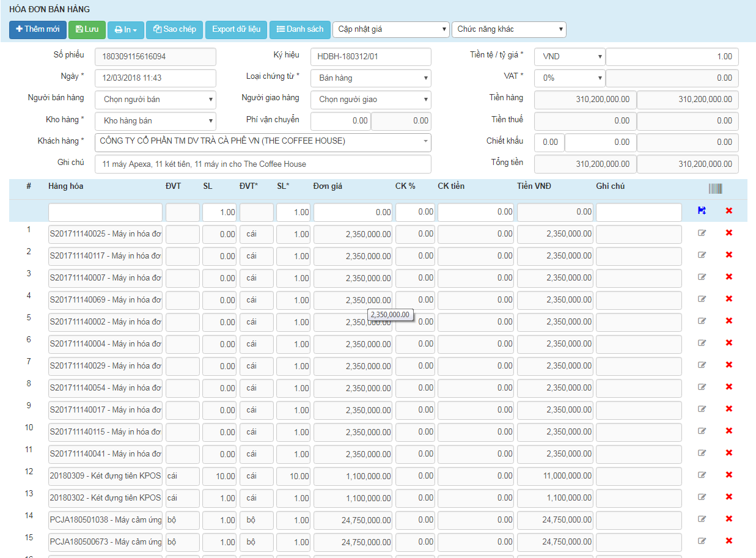Image resolution: width=756 pixels, height=558 pixels.
Task: Delete the row for item S201711140002
Action: [x=728, y=321]
